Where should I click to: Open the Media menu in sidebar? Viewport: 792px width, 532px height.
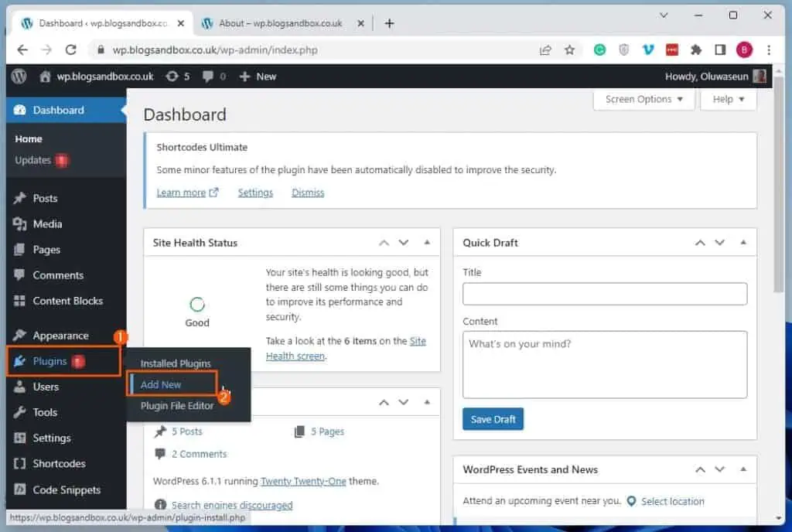(x=47, y=224)
